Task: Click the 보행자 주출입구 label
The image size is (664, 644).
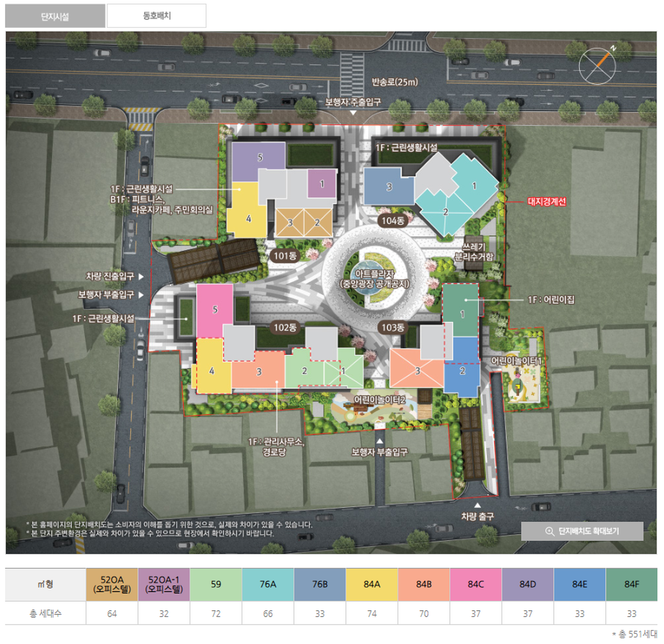Action: [x=353, y=102]
